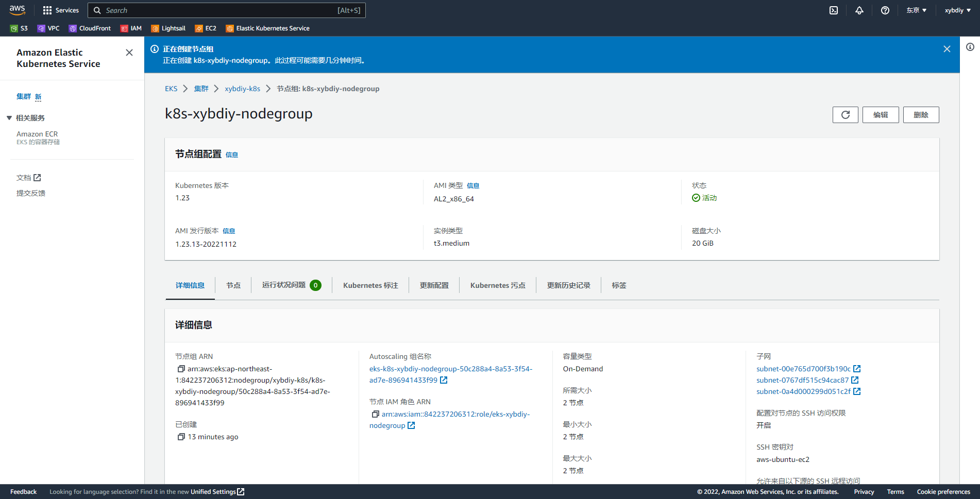This screenshot has width=980, height=499.
Task: Open 信息 link beside AMI 发行版本
Action: point(229,231)
